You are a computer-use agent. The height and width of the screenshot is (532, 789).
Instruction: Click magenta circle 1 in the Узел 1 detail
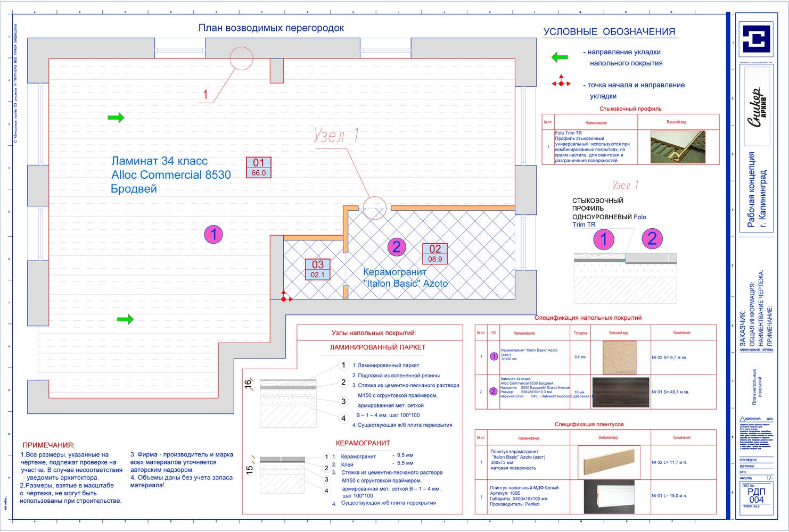coord(604,239)
